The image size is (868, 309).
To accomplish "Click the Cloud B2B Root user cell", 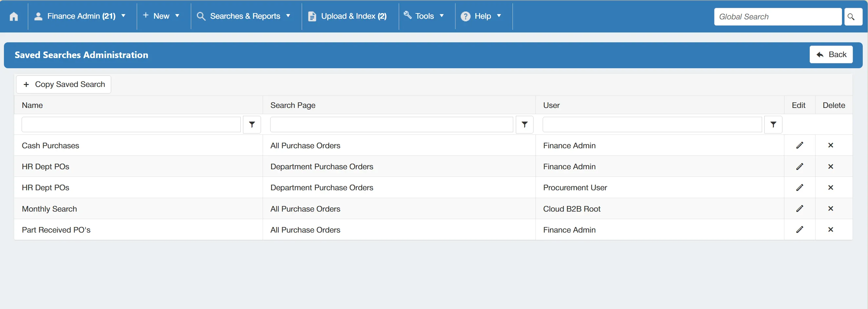I will (660, 209).
